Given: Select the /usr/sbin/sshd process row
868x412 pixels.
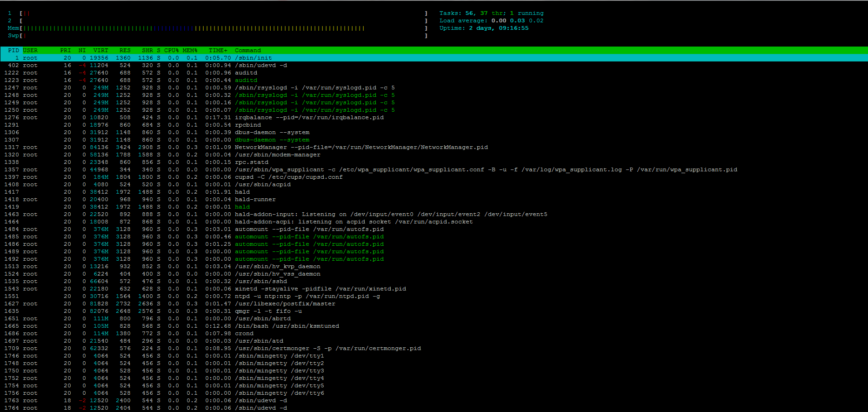Looking at the screenshot, I should (434, 281).
